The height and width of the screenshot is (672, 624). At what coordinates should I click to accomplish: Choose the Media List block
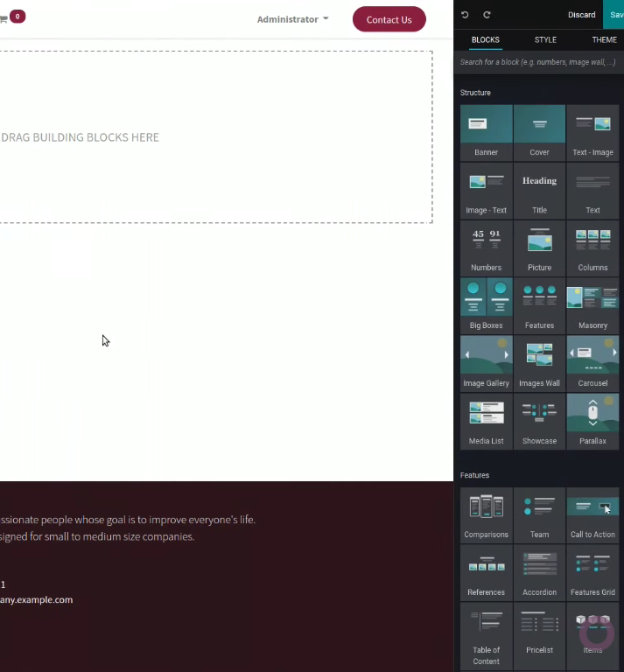[x=486, y=422]
